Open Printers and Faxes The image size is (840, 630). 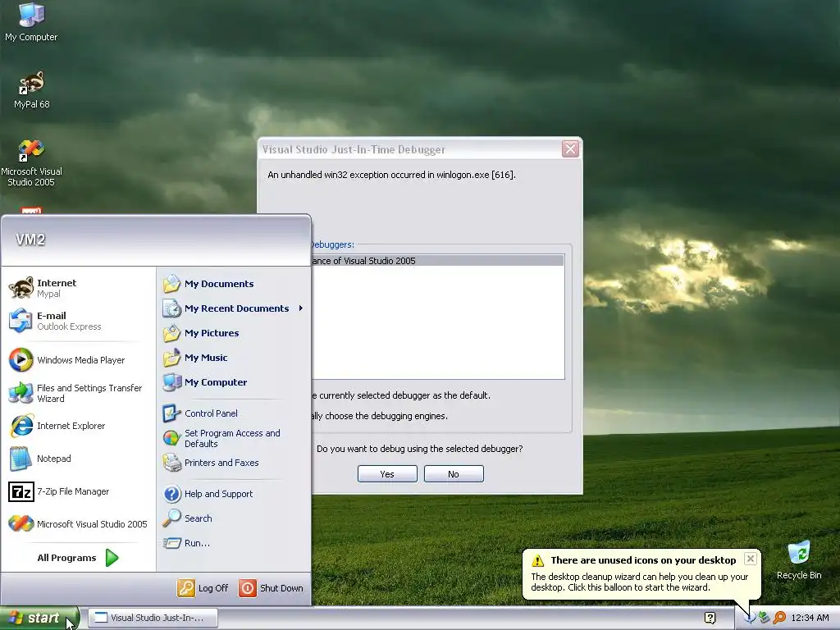(x=234, y=463)
